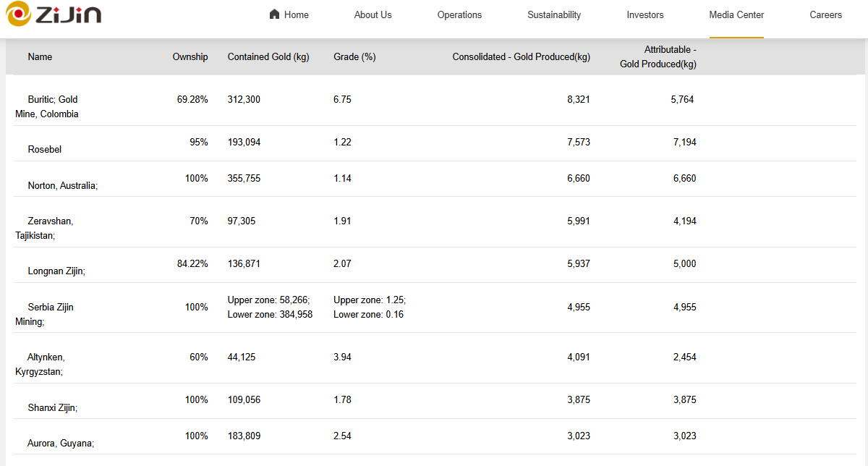
Task: Click the Home house icon
Action: [274, 14]
